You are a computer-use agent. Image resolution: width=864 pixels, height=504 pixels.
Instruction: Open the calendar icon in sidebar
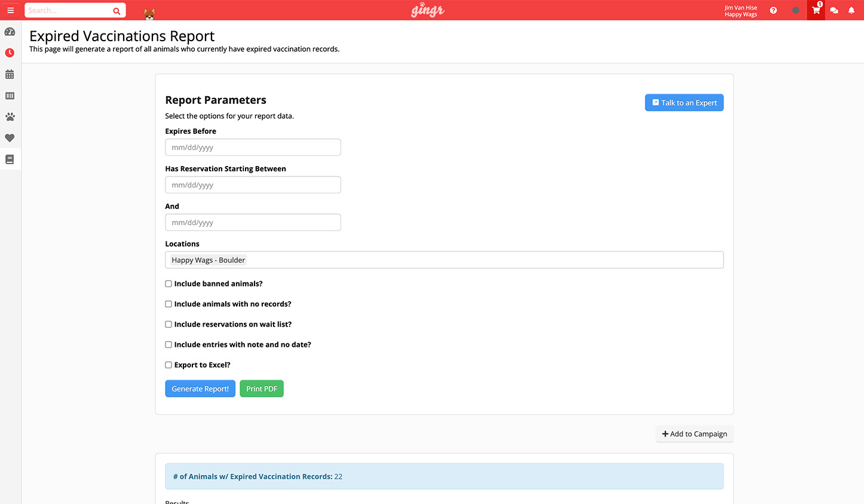tap(10, 75)
